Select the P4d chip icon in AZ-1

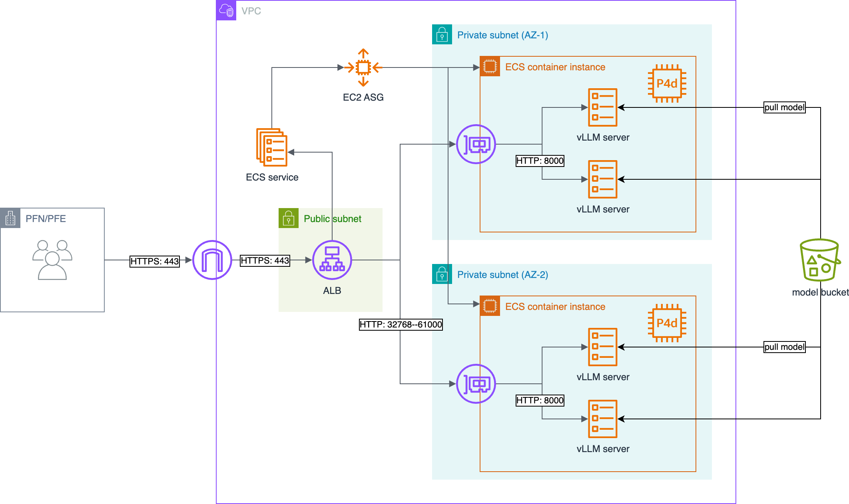coord(667,83)
